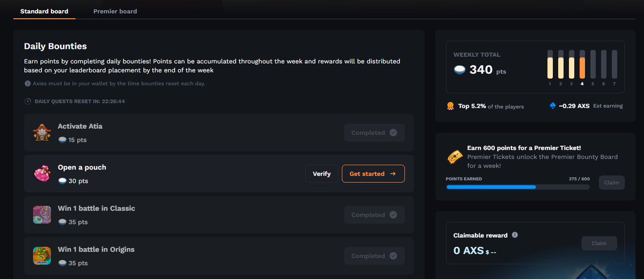Claim the claimable AXS reward

coord(599,243)
